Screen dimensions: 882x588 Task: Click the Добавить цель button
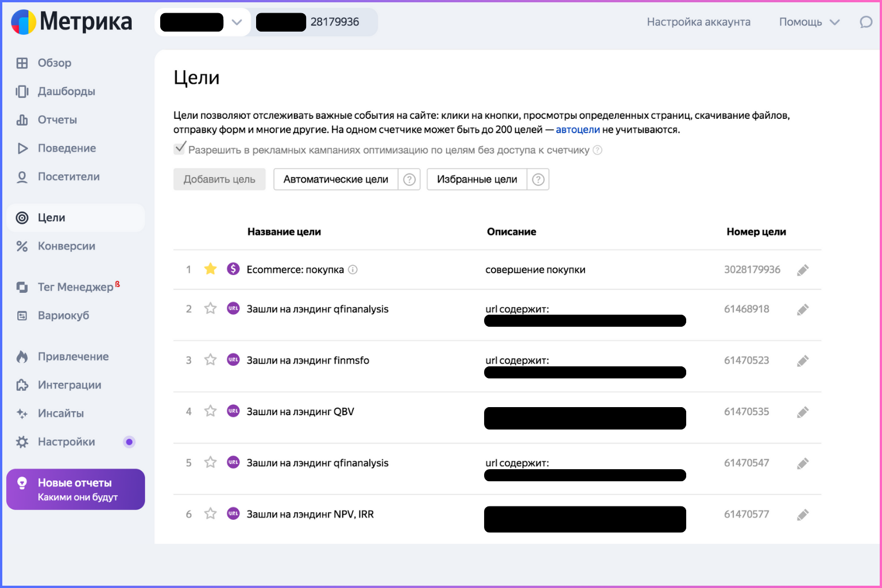pyautogui.click(x=219, y=180)
